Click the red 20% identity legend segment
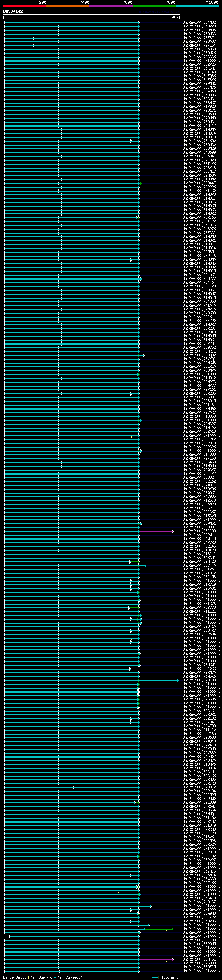Viewport: 222px width, 980px height. point(25,6)
